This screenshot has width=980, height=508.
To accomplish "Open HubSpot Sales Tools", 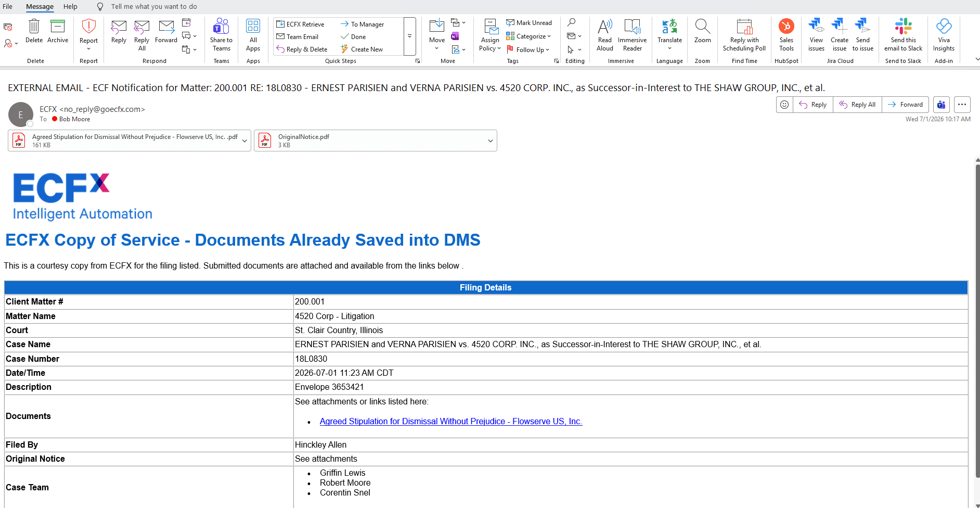I will coord(786,35).
